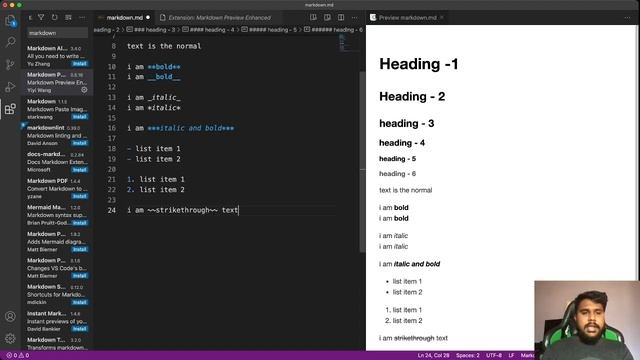Open the Search view in activity bar
The height and width of the screenshot is (360, 640).
pyautogui.click(x=10, y=42)
